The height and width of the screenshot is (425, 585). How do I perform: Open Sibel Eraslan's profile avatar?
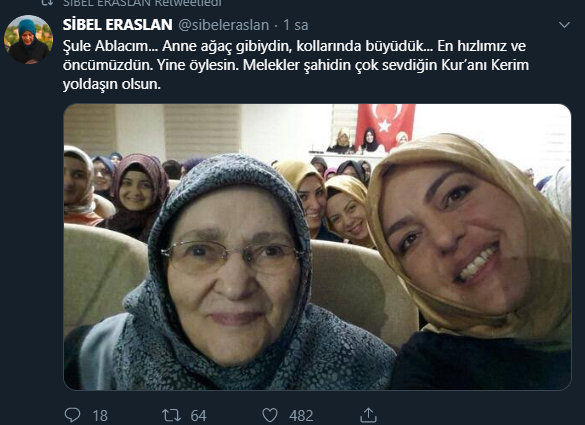click(28, 39)
